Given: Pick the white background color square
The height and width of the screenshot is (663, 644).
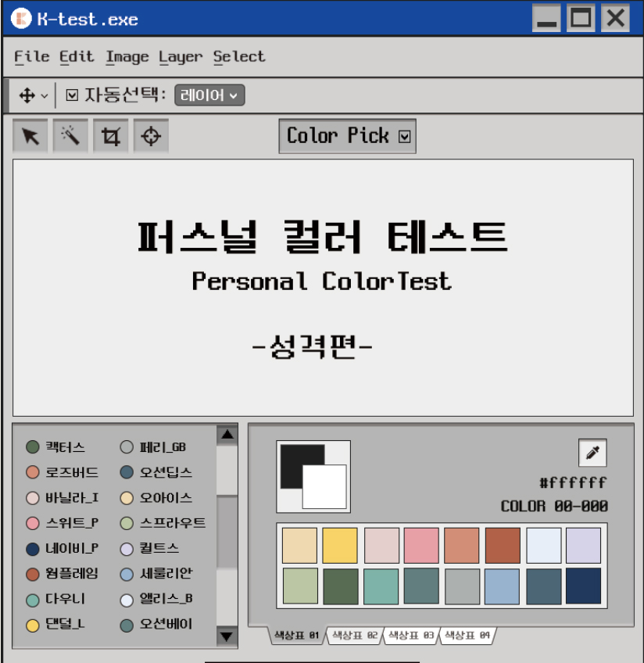Looking at the screenshot, I should [x=324, y=486].
